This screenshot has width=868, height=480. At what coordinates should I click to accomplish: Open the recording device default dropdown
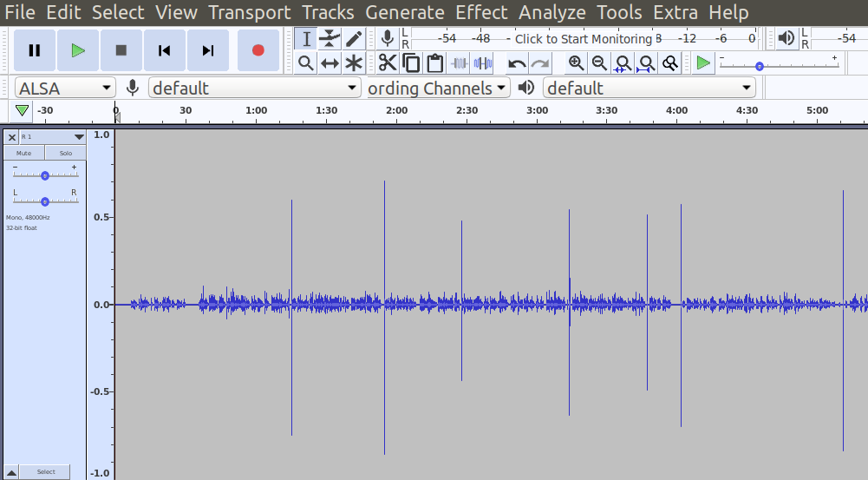(x=254, y=88)
